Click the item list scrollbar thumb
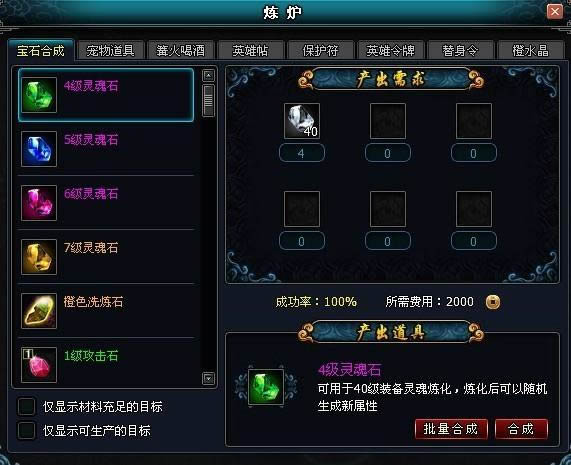The image size is (571, 465). coord(208,101)
